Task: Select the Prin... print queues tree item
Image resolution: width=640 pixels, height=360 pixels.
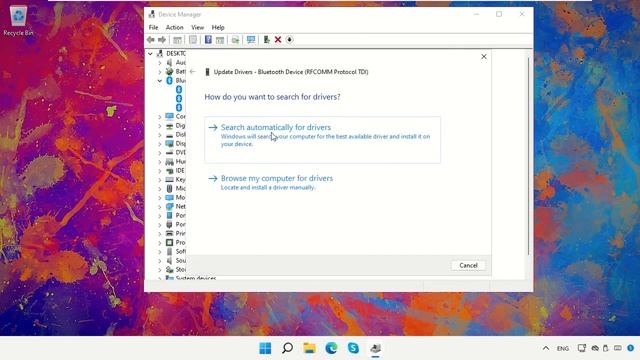Action: [176, 233]
